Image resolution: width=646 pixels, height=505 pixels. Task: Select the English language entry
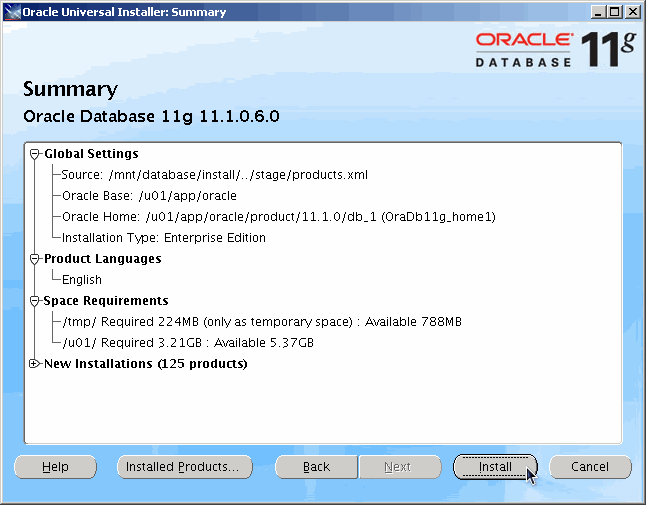pos(82,280)
